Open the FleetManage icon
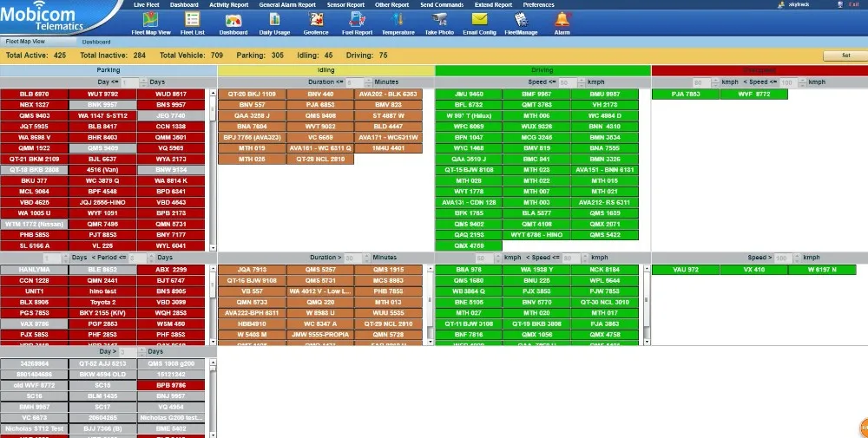Screen dimensions: 868x438 [521, 23]
